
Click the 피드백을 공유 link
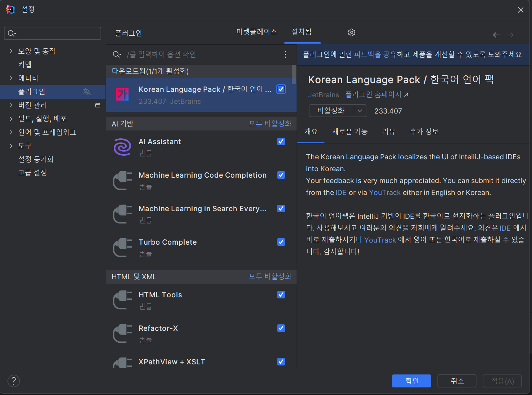[375, 54]
